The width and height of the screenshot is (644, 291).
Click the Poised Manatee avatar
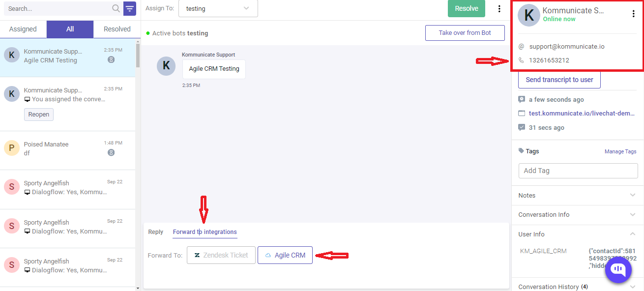(12, 148)
